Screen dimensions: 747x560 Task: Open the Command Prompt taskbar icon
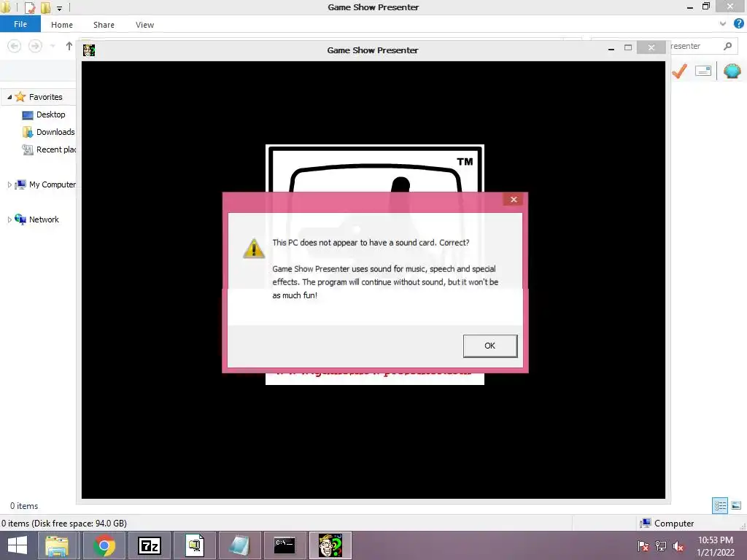[285, 545]
